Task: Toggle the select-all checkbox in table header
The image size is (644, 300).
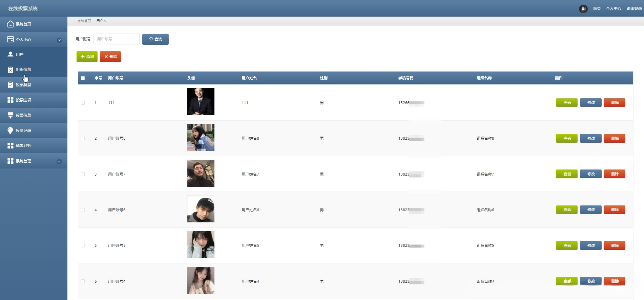Action: point(83,78)
